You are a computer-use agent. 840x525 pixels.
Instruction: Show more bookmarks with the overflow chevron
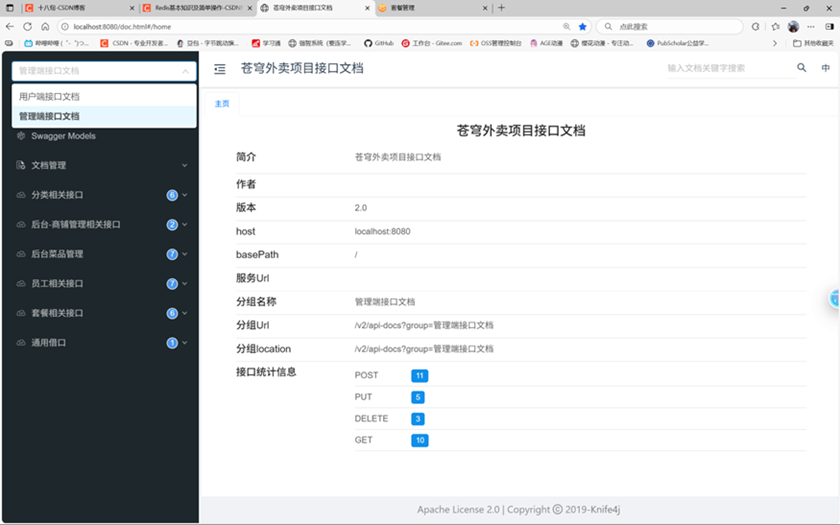click(775, 43)
